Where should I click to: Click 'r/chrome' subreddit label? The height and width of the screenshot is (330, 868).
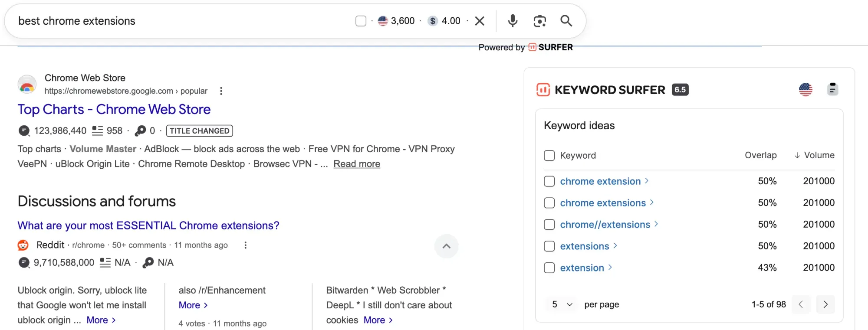pos(88,245)
